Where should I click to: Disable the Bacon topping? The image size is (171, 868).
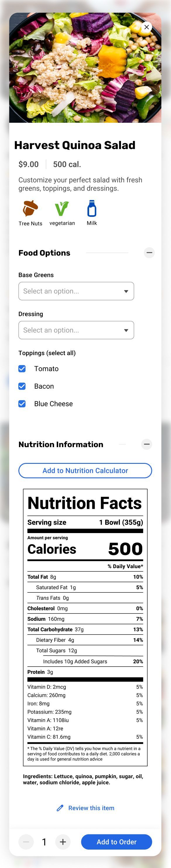22,386
